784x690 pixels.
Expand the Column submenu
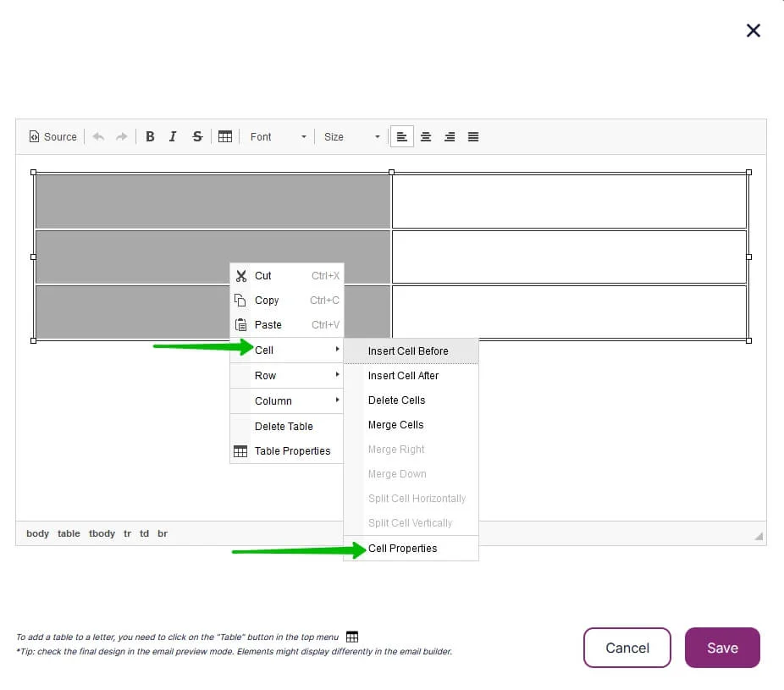tap(286, 401)
